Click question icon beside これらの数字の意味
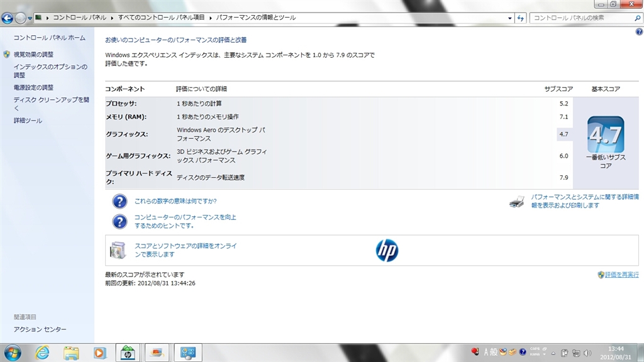The width and height of the screenshot is (644, 362). tap(119, 202)
